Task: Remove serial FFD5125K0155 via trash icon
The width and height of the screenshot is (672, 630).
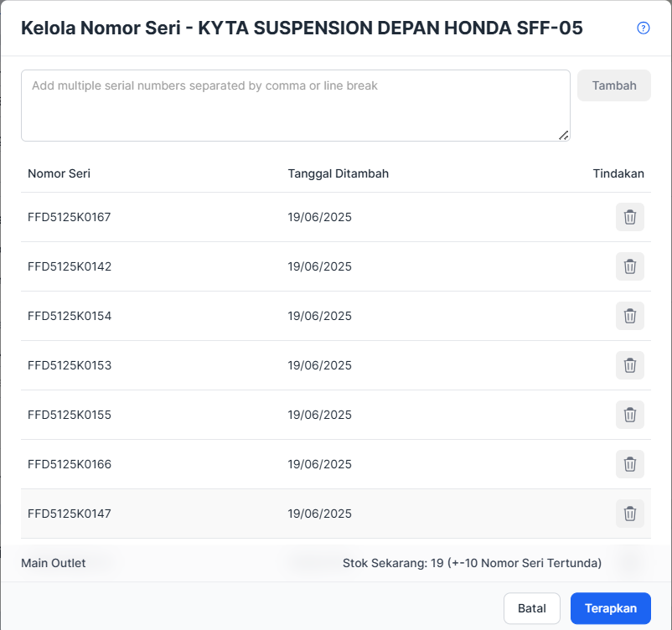Action: (x=629, y=415)
